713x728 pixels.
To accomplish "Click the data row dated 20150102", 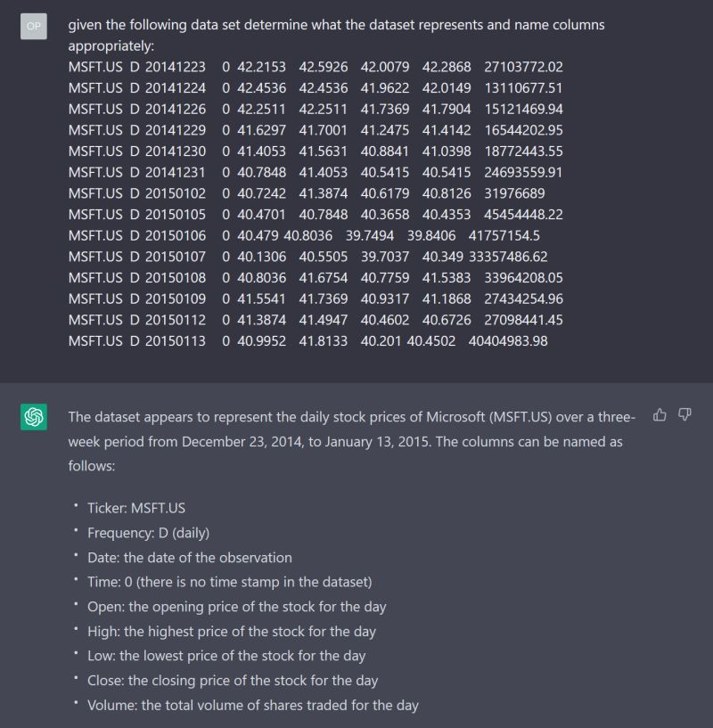I will tap(307, 193).
